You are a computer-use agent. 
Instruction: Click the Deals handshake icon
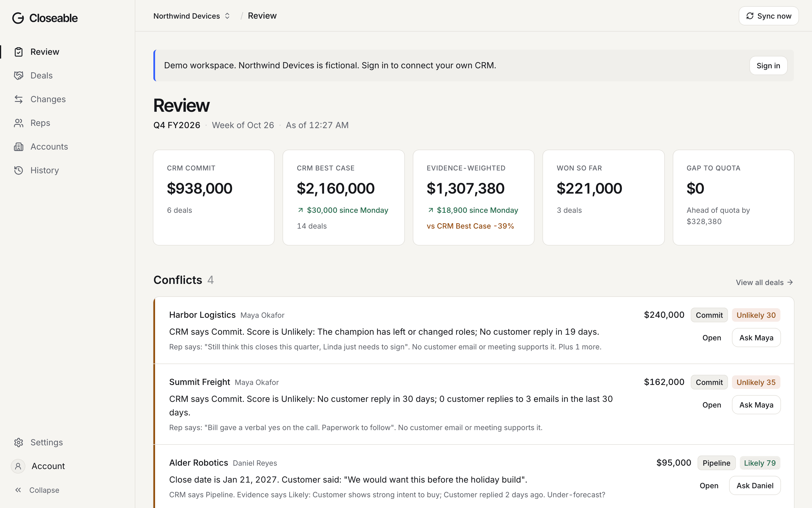coord(19,76)
